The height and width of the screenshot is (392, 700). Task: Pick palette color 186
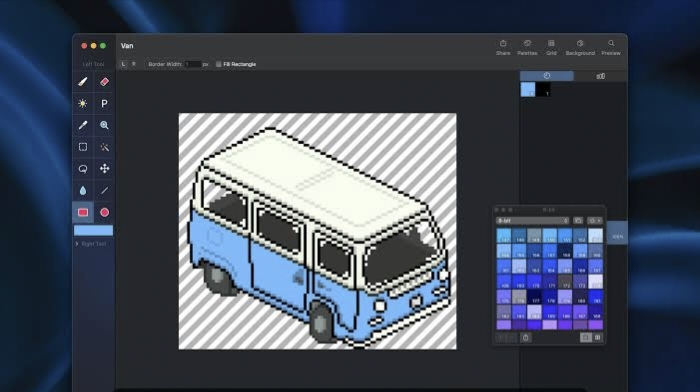pos(565,312)
